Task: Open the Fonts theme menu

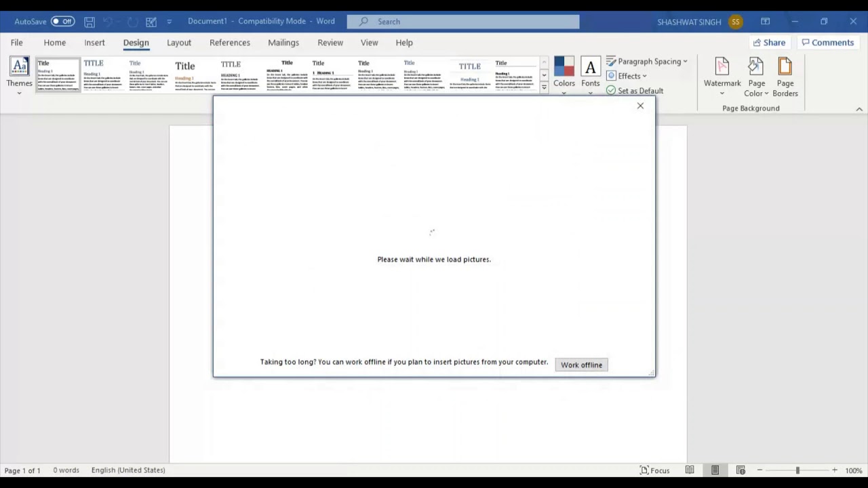Action: point(590,76)
